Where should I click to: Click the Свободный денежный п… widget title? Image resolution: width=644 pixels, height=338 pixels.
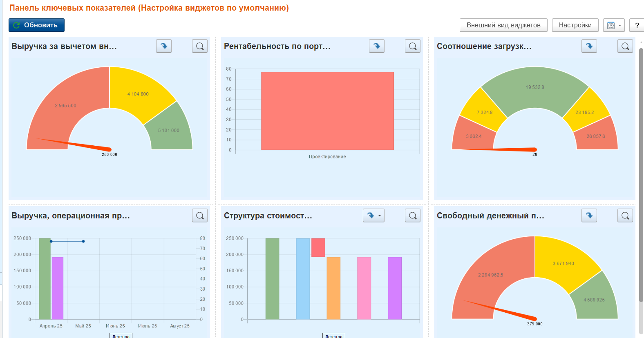[490, 216]
